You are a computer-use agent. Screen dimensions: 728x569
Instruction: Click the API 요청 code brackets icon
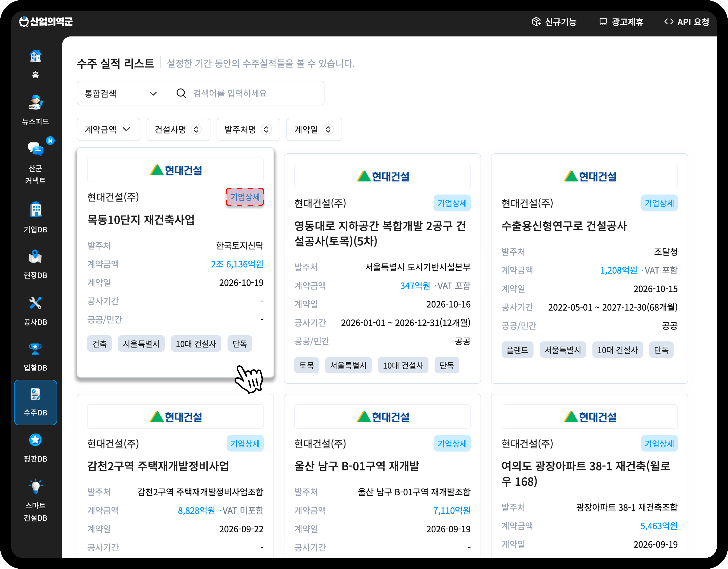(669, 22)
